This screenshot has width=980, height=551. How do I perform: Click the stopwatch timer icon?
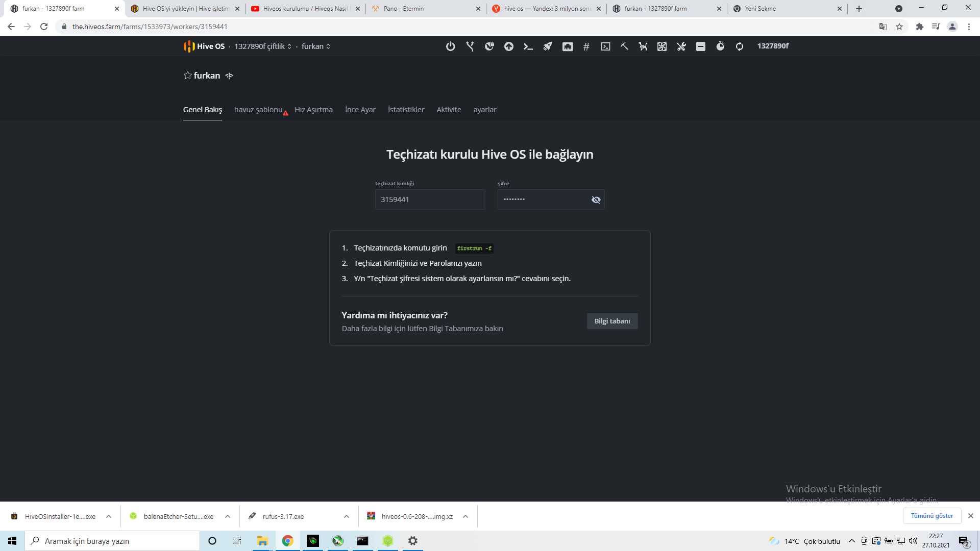click(720, 46)
